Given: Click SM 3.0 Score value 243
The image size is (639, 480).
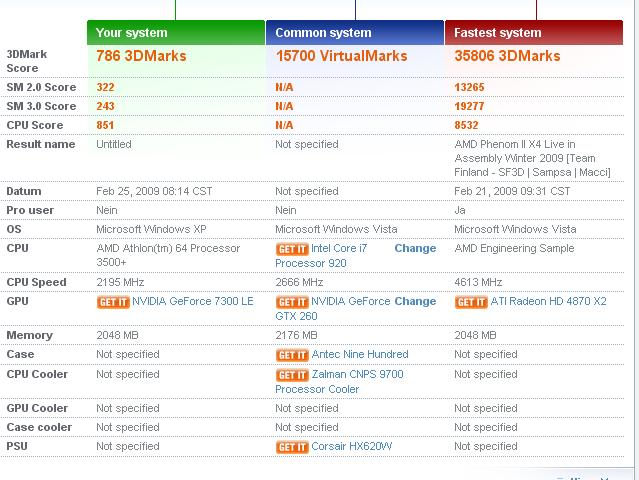Looking at the screenshot, I should pos(105,106).
